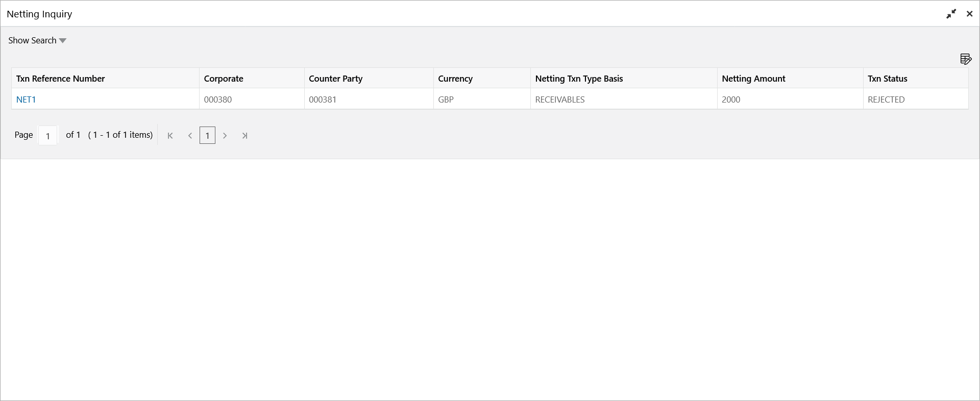Open the table column settings icon
The width and height of the screenshot is (980, 401).
click(965, 59)
